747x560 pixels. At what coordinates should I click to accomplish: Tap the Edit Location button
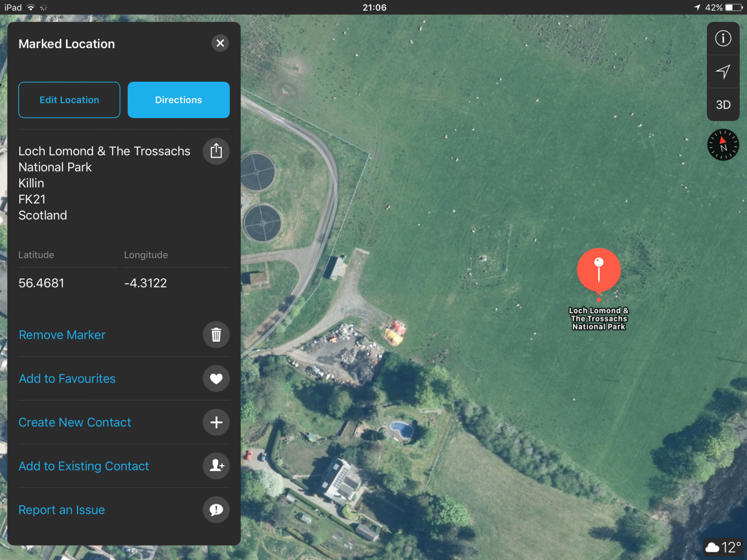click(x=69, y=100)
